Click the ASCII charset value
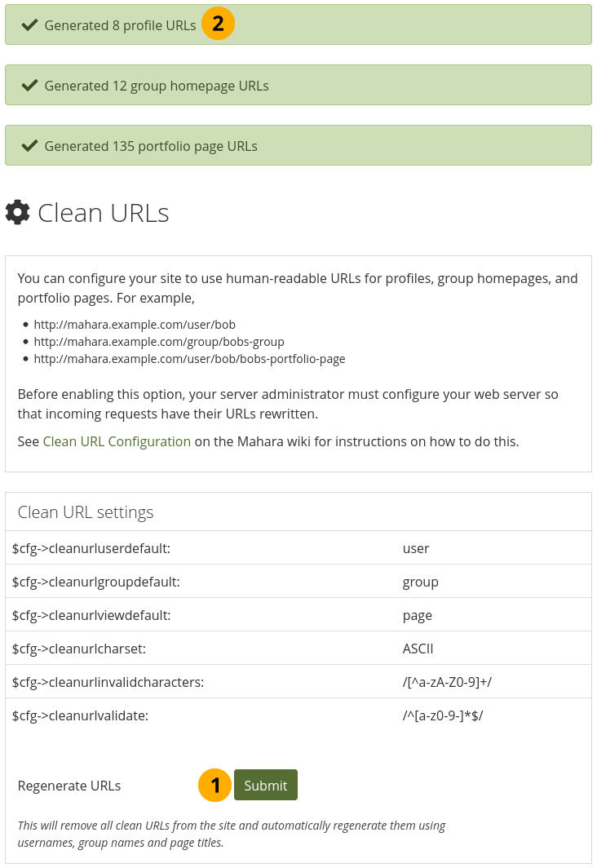 pos(418,649)
